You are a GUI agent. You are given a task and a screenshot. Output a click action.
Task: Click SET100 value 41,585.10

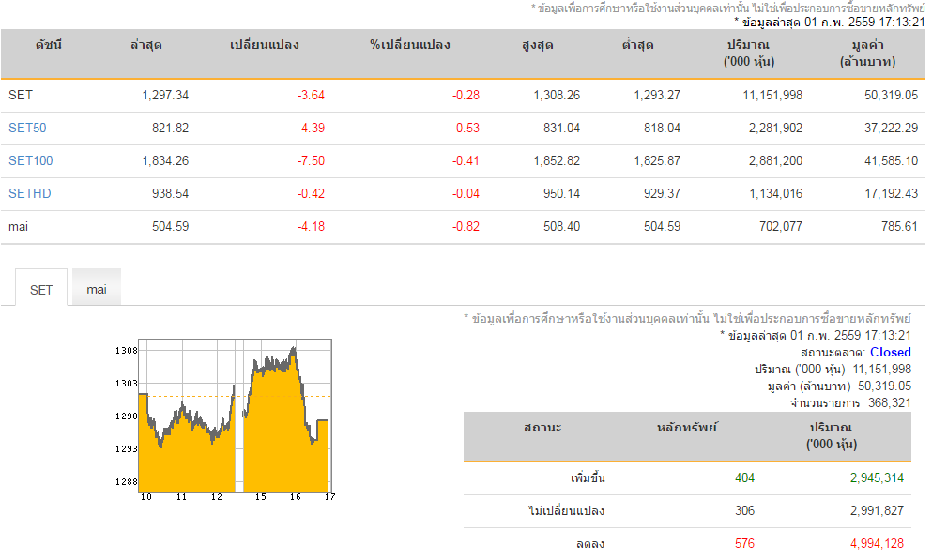coord(891,160)
